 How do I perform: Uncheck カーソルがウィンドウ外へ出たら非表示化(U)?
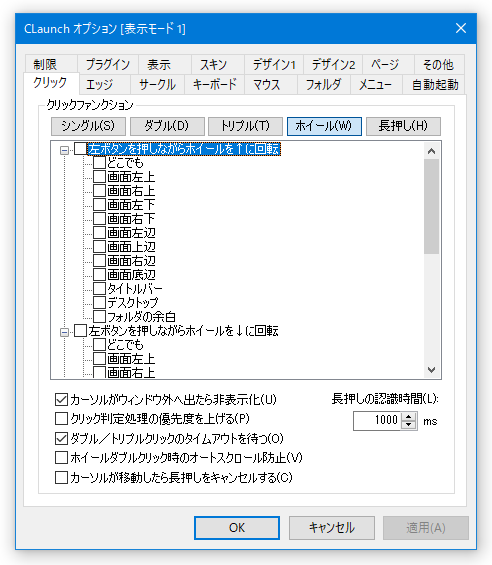61,399
